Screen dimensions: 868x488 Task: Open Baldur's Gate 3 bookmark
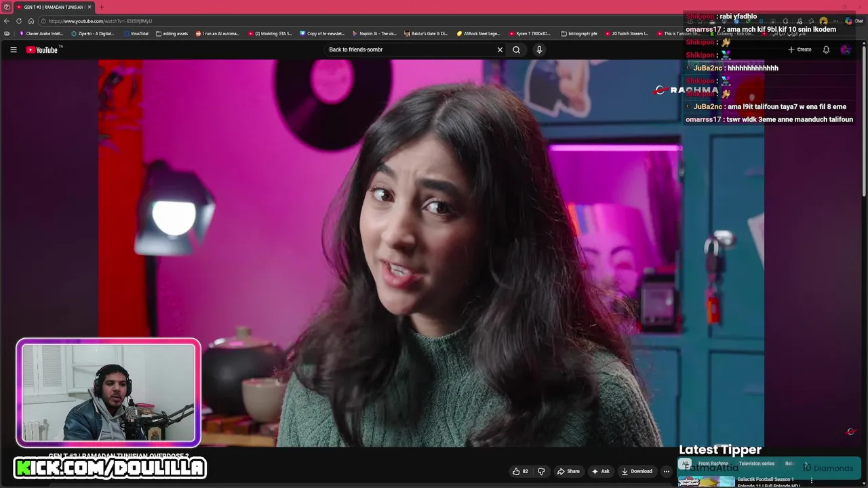pyautogui.click(x=427, y=33)
